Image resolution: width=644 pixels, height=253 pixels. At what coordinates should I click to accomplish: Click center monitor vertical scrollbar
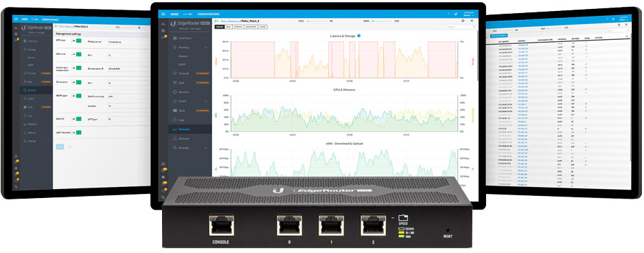478,56
